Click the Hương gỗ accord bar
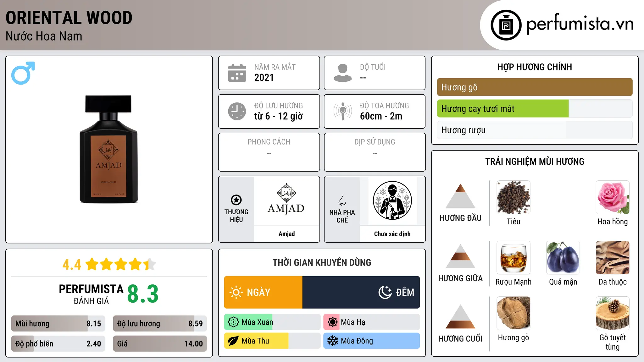 coord(535,87)
